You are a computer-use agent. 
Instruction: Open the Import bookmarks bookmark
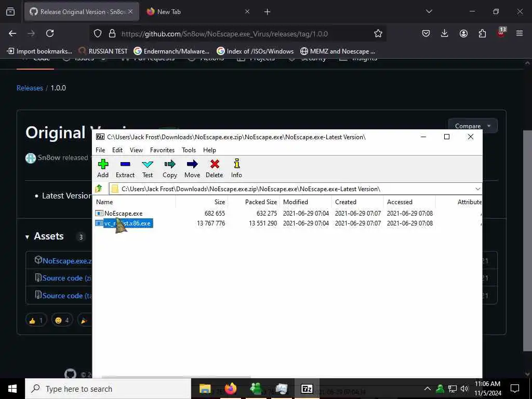39,51
